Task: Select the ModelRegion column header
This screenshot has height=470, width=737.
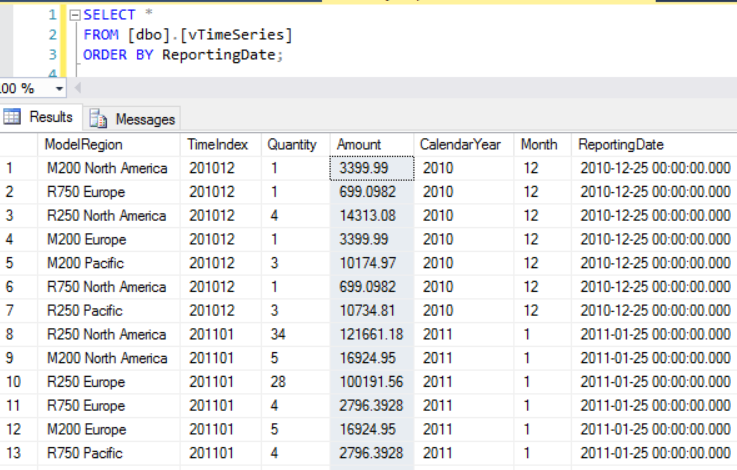Action: [109, 144]
